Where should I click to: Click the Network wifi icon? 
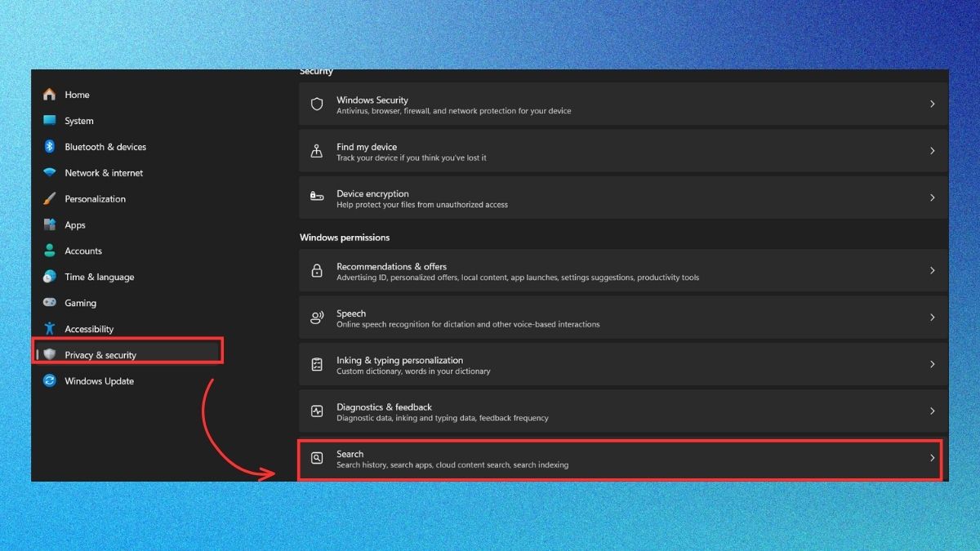50,173
